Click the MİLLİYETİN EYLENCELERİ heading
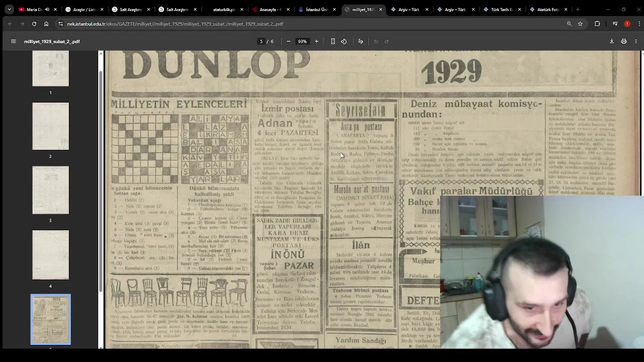The width and height of the screenshot is (644, 362). coord(179,104)
